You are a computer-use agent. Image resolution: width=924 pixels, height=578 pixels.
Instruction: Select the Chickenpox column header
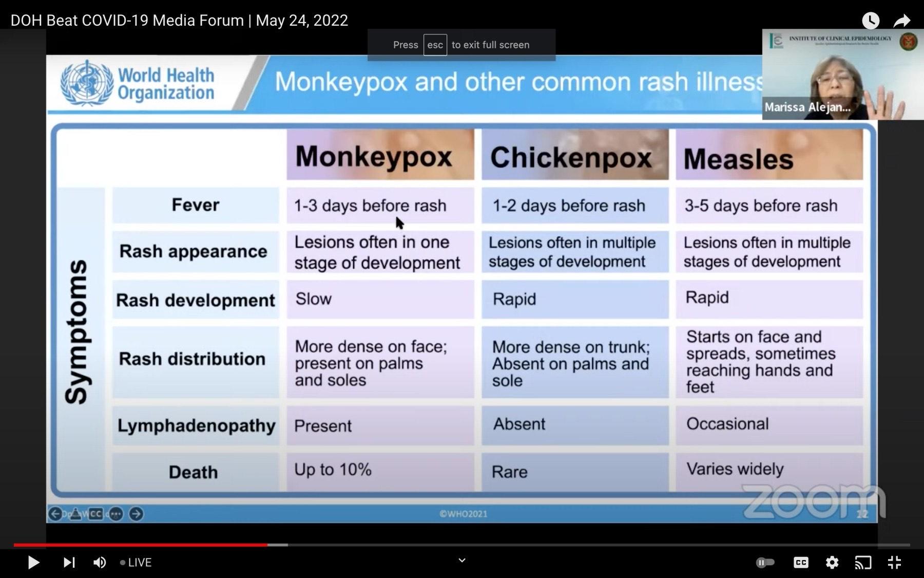(575, 154)
